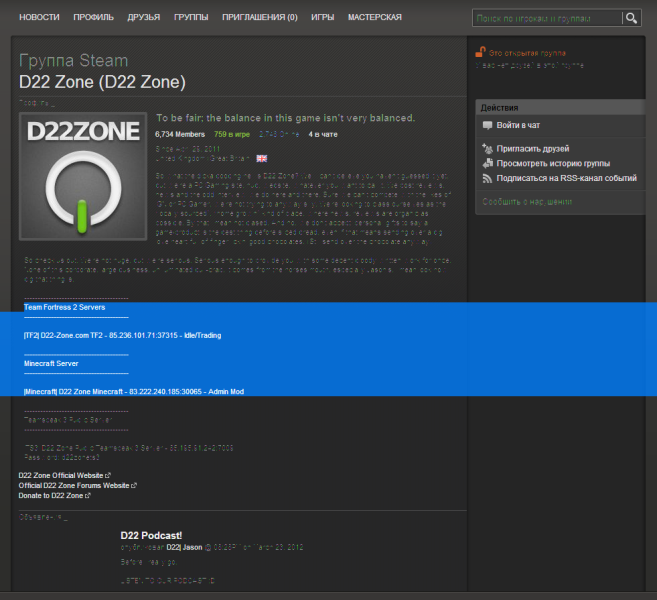
Task: Open the D22| Jason author profile
Action: 184,547
